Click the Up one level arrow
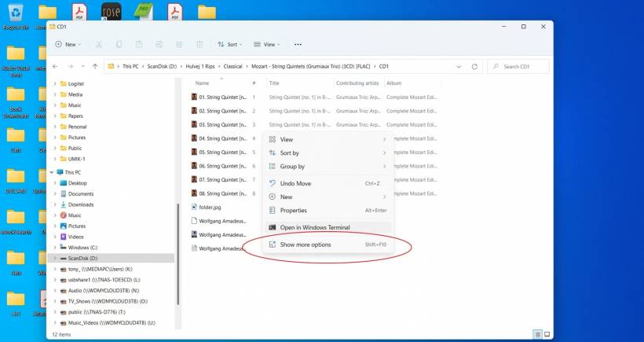644x342 pixels. (x=95, y=66)
